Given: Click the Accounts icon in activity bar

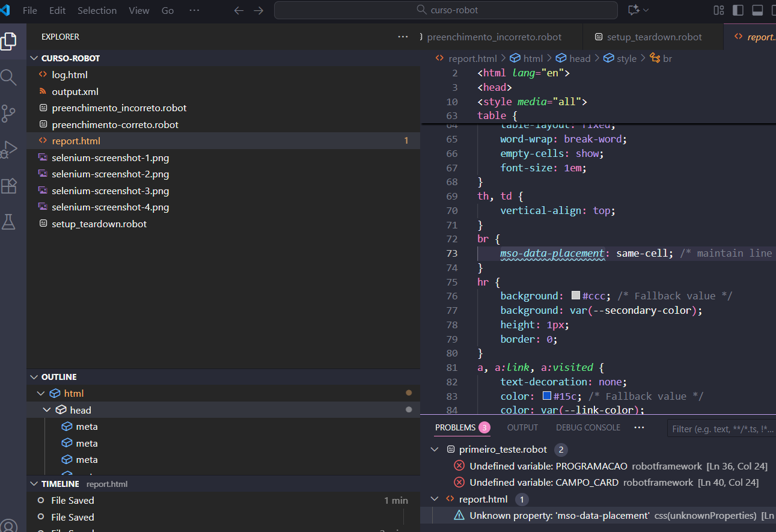Looking at the screenshot, I should pos(8,525).
